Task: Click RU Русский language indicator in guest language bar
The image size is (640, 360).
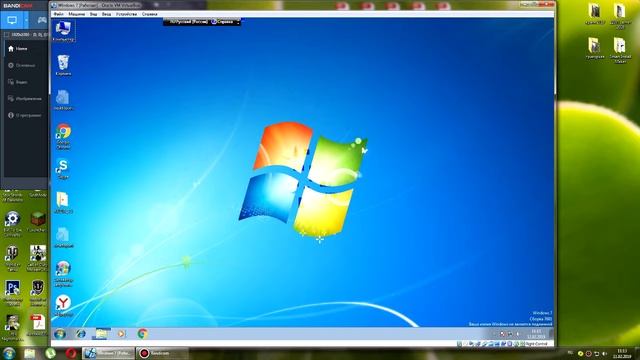Action: click(x=188, y=22)
